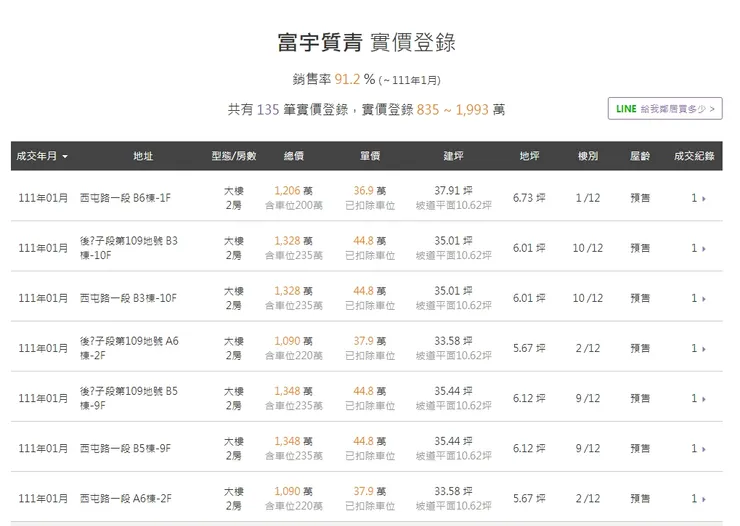Sort by 成交年月 column header arrow
This screenshot has width=740, height=526.
(x=65, y=156)
